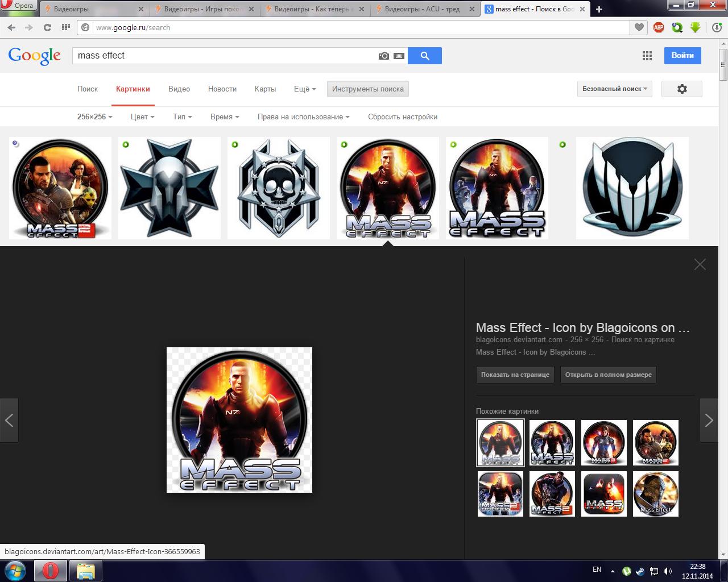Click the Google logo
The width and height of the screenshot is (728, 582).
click(34, 56)
